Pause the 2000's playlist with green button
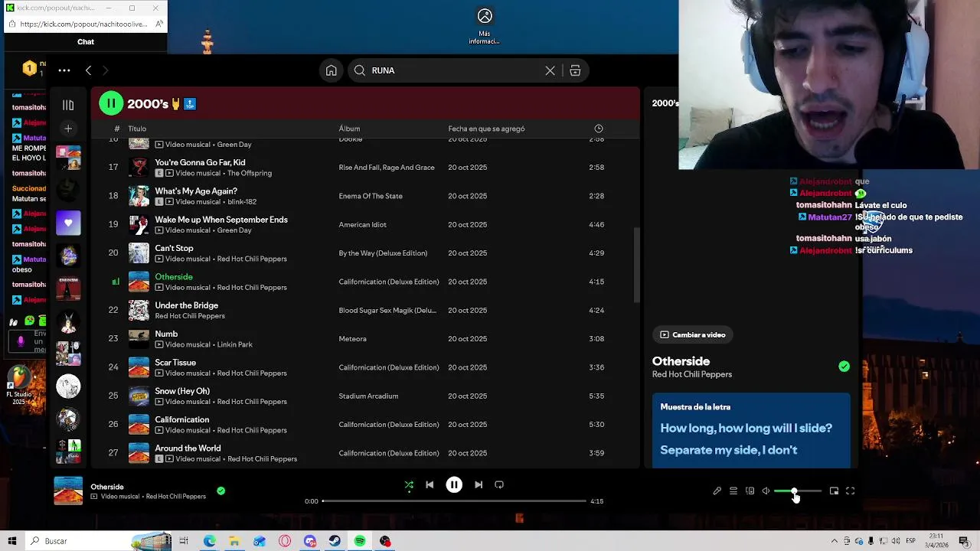 (111, 103)
